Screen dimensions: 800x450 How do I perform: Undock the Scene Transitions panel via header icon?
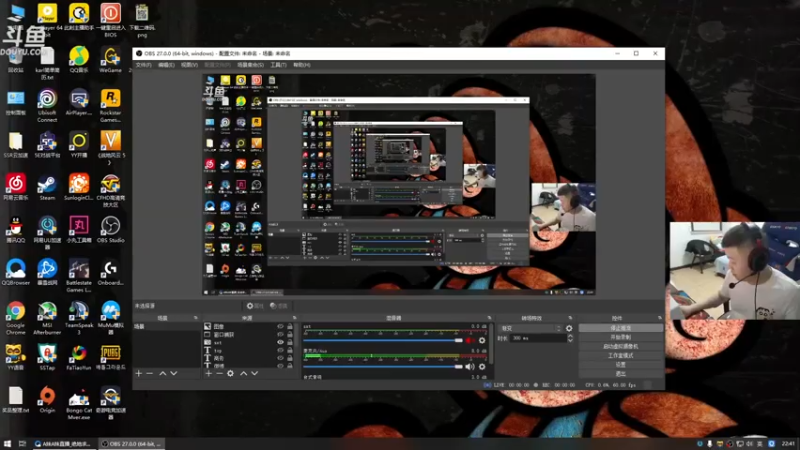pyautogui.click(x=570, y=318)
